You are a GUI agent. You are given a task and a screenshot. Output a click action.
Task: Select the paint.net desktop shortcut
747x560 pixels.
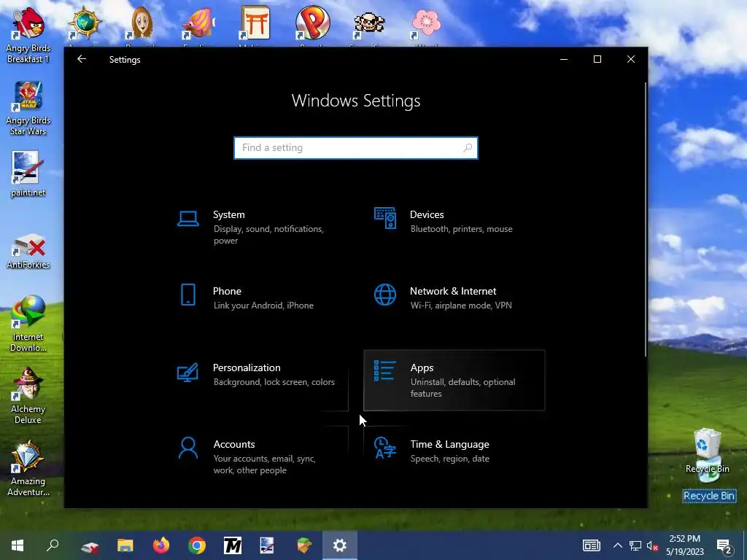pos(28,175)
